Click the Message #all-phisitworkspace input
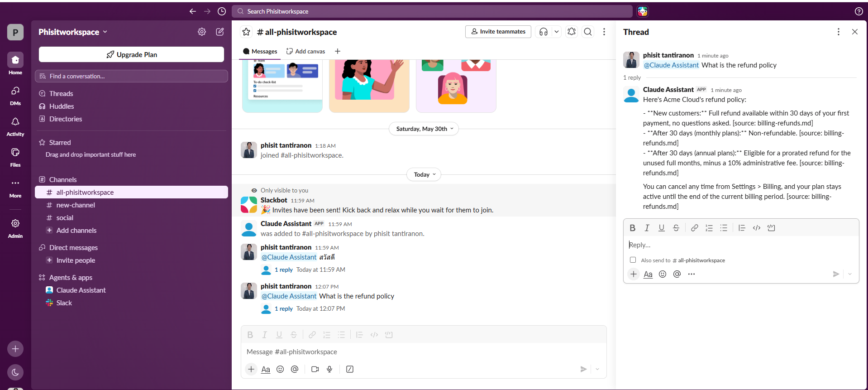Viewport: 868px width, 390px height. (424, 351)
